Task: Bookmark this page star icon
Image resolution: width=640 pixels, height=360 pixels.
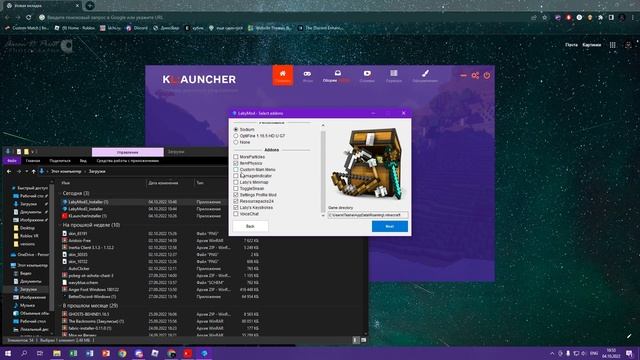Action: 544,18
